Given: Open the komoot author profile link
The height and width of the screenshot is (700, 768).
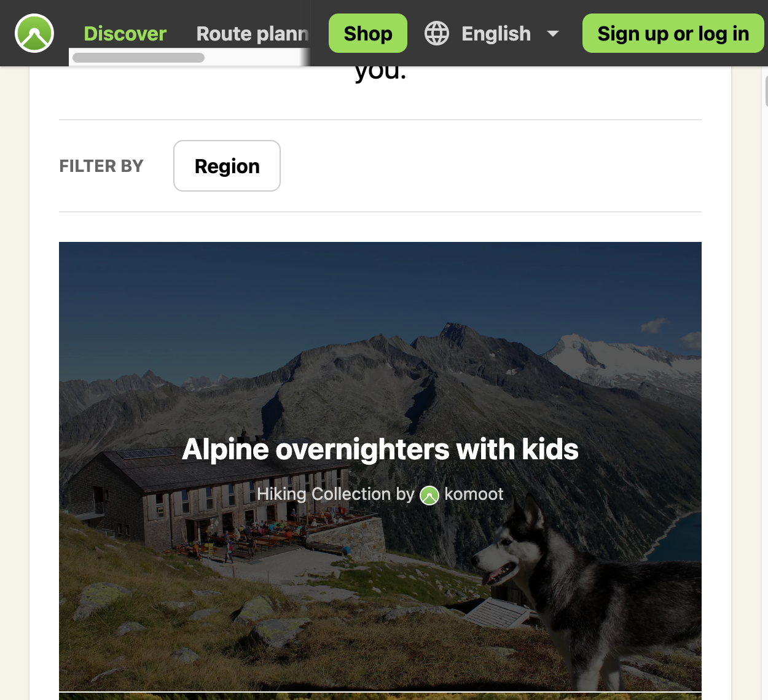Looking at the screenshot, I should (x=474, y=494).
